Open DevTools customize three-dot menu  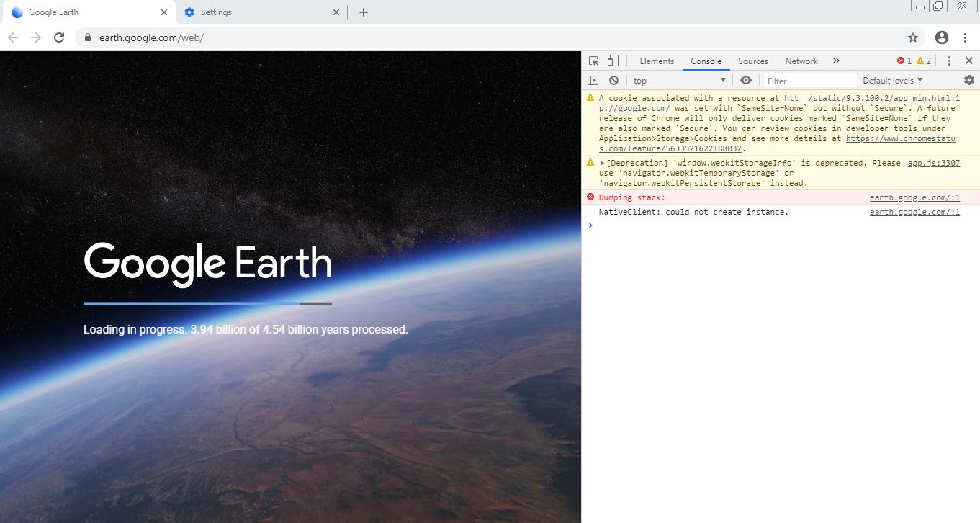point(949,61)
